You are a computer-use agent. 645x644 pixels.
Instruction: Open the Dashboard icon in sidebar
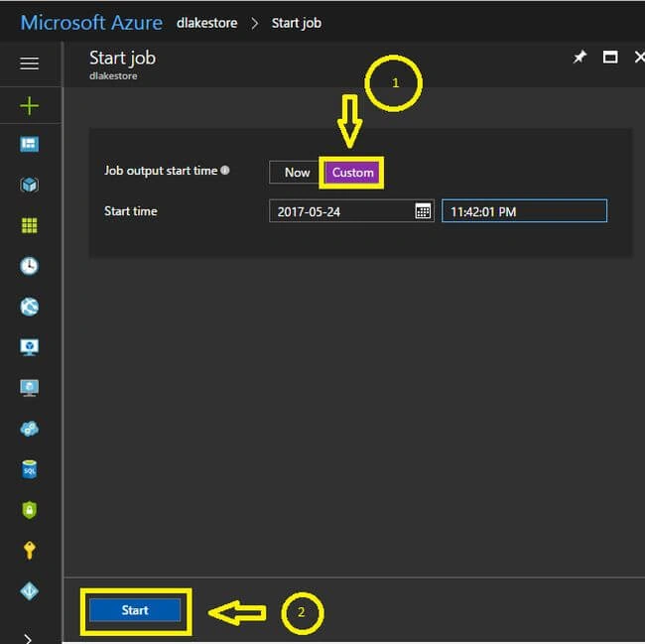(29, 144)
